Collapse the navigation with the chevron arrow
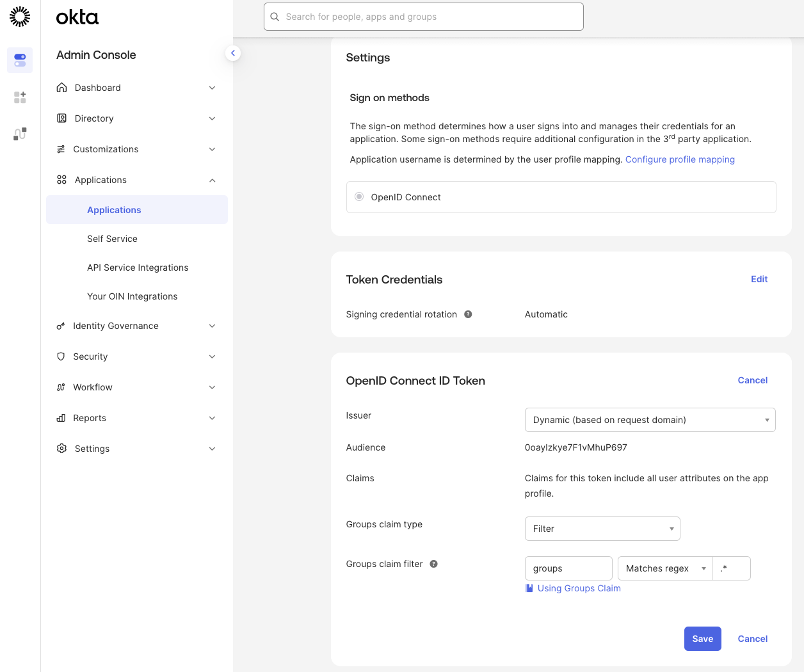 click(233, 53)
